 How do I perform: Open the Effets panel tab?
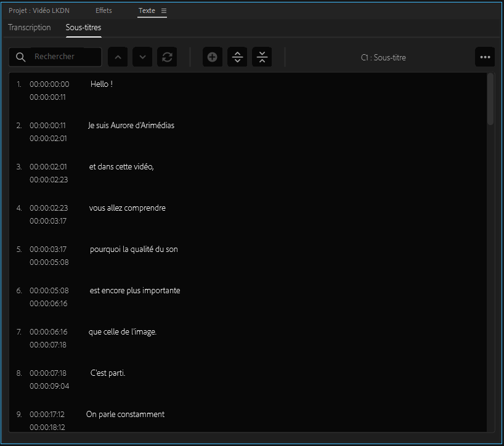tap(104, 11)
